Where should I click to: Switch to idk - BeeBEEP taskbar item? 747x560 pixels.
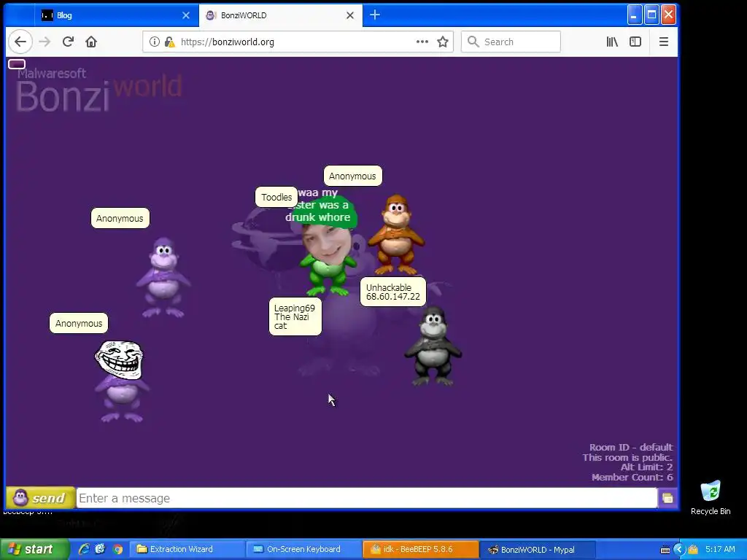421,549
